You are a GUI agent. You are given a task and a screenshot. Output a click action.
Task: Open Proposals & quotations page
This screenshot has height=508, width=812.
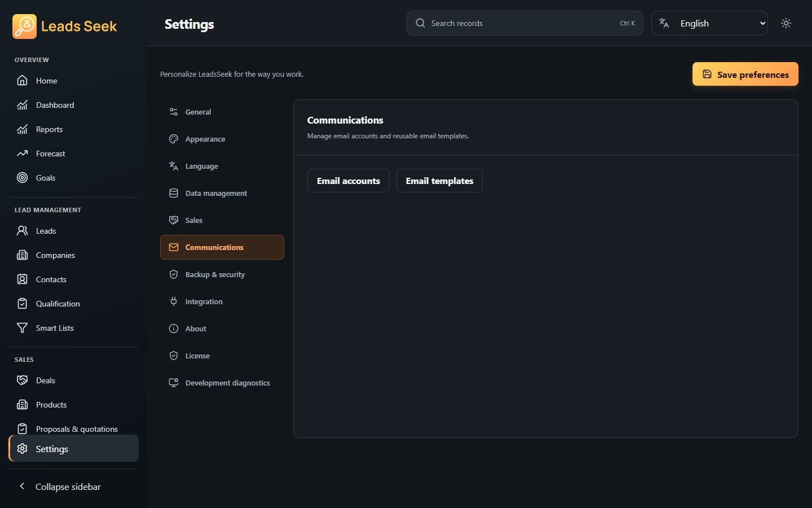click(x=73, y=429)
